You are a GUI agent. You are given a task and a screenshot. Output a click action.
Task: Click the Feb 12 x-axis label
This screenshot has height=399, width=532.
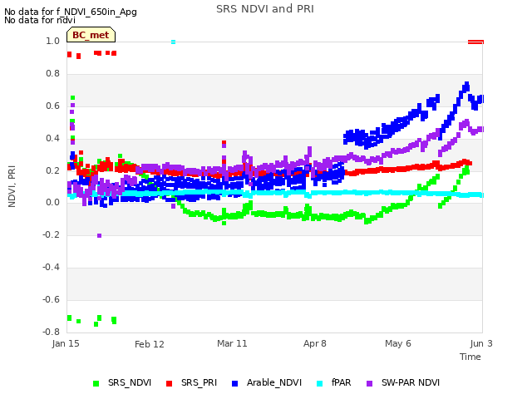[x=150, y=344]
